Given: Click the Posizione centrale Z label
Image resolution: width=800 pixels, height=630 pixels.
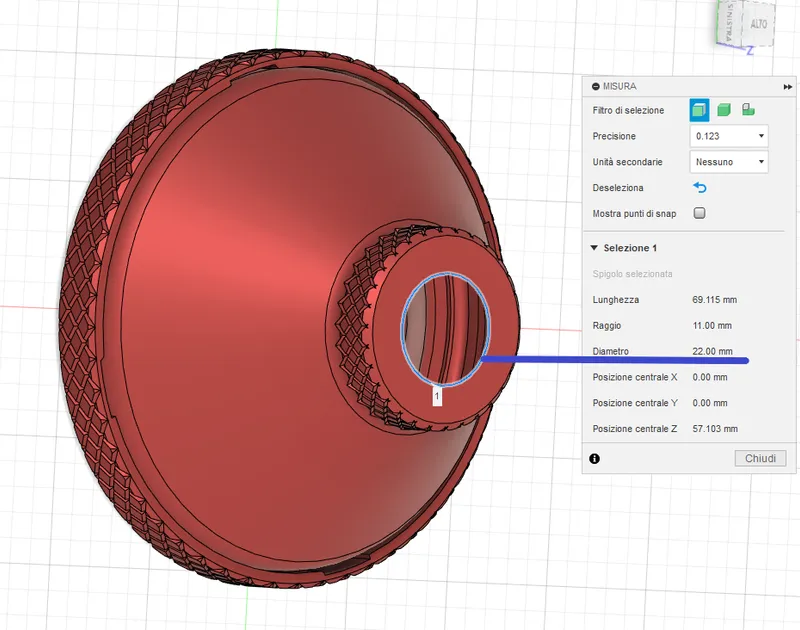Looking at the screenshot, I should point(635,429).
